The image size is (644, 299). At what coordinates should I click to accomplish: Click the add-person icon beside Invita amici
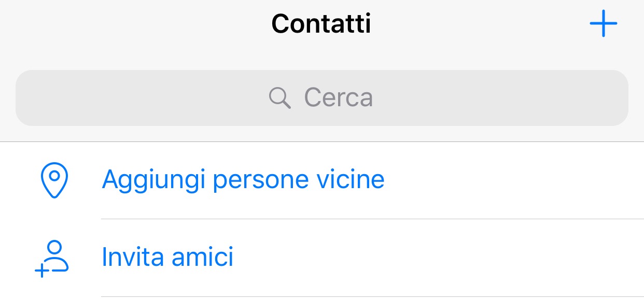coord(52,258)
